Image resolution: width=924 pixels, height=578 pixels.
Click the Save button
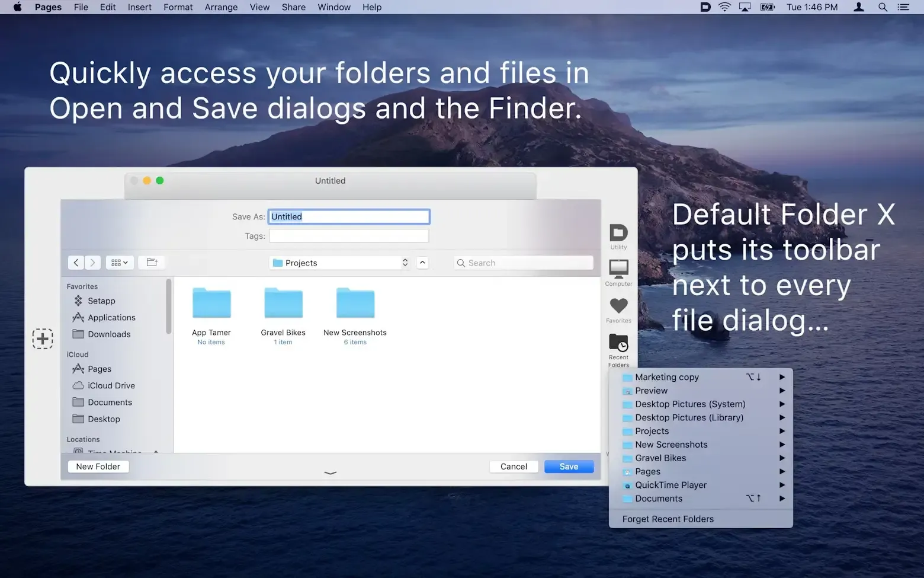568,466
